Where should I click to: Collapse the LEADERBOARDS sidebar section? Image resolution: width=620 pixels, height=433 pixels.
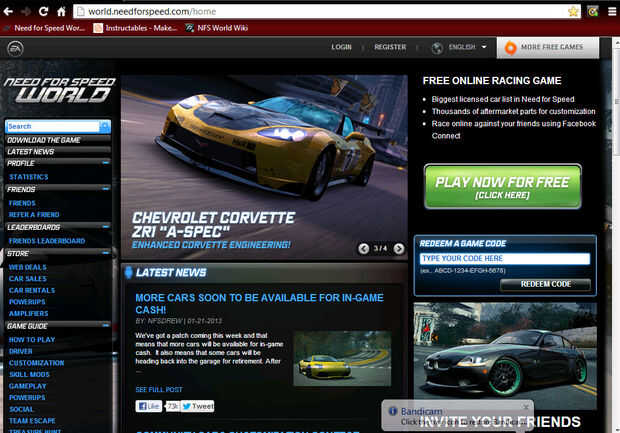pyautogui.click(x=106, y=227)
